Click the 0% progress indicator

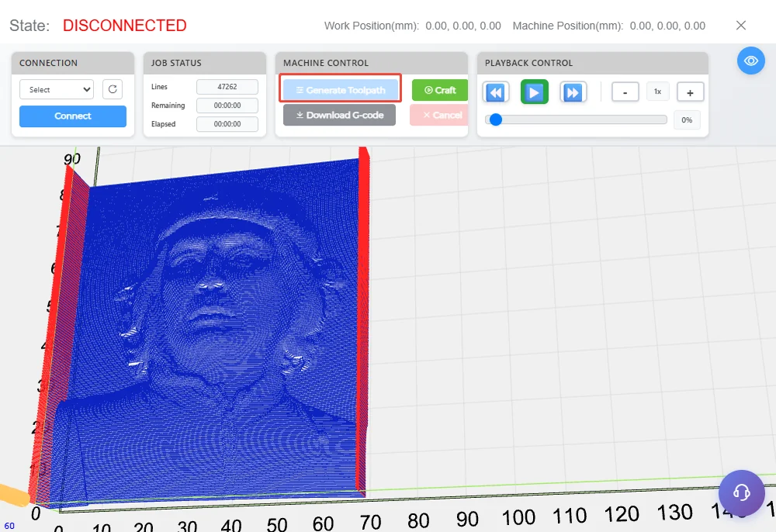pos(687,120)
